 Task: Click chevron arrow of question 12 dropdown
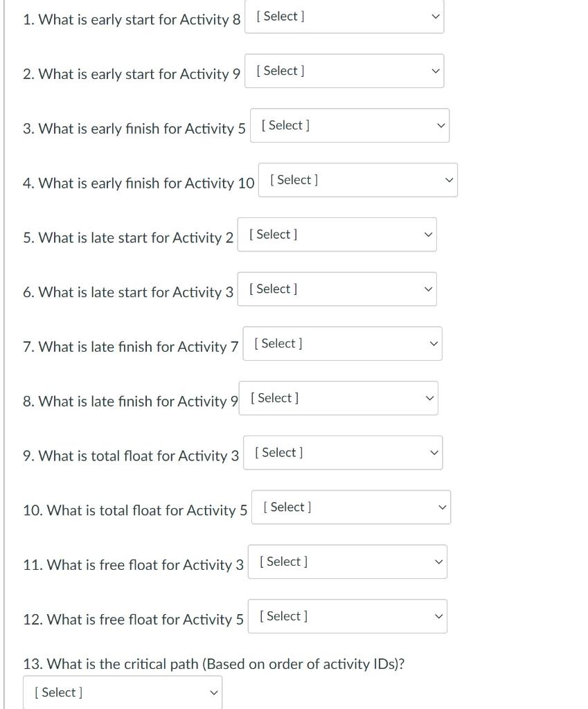click(438, 616)
